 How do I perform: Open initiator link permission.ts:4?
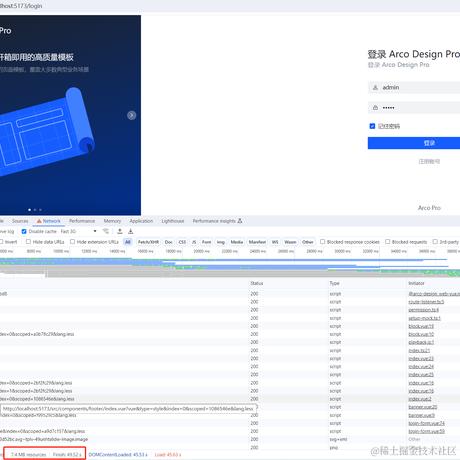point(423,310)
